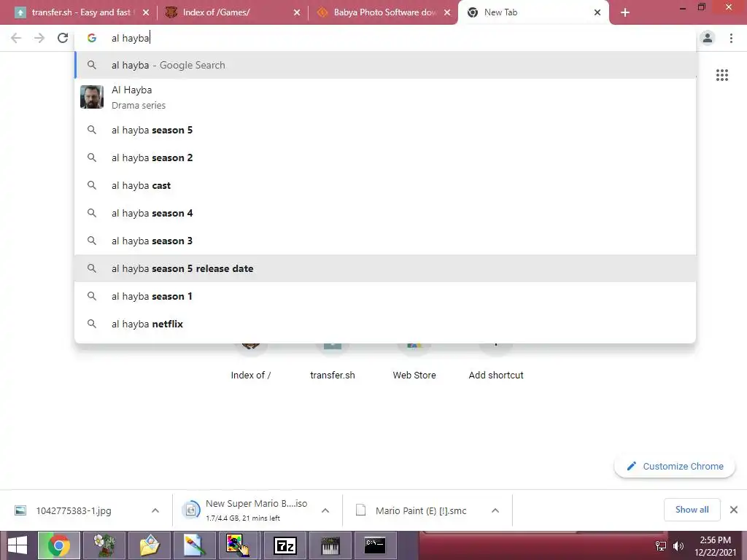Select 'al hayba season 5 release date' suggestion

point(385,268)
